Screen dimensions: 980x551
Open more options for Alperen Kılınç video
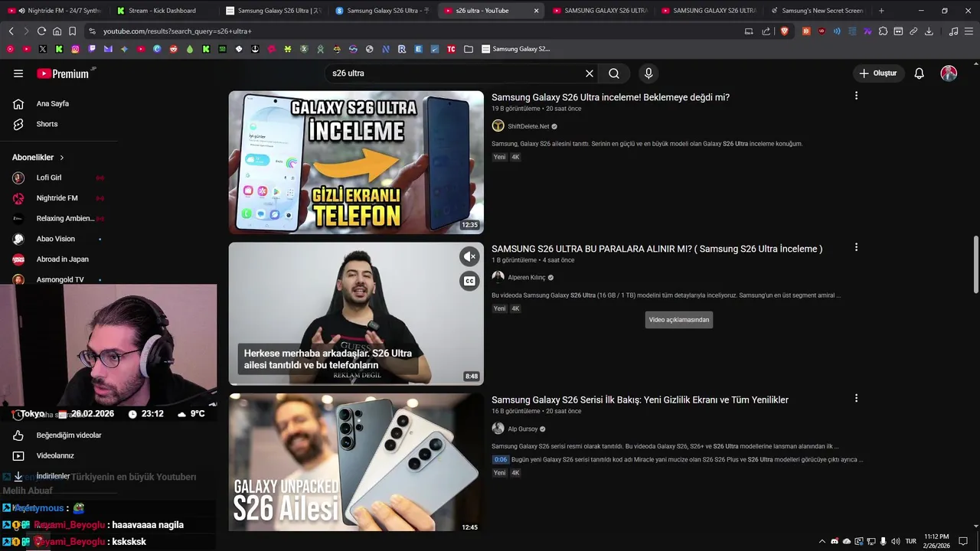click(856, 247)
